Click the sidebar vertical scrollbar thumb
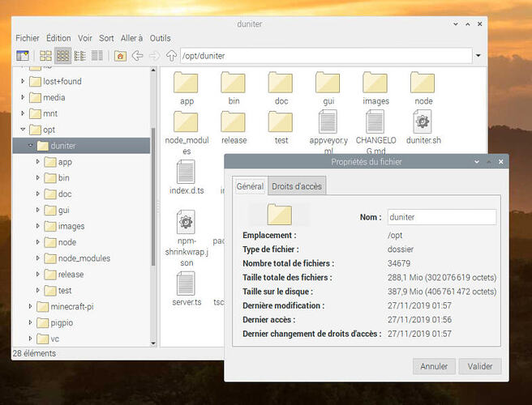This screenshot has height=405, width=532. 153,197
